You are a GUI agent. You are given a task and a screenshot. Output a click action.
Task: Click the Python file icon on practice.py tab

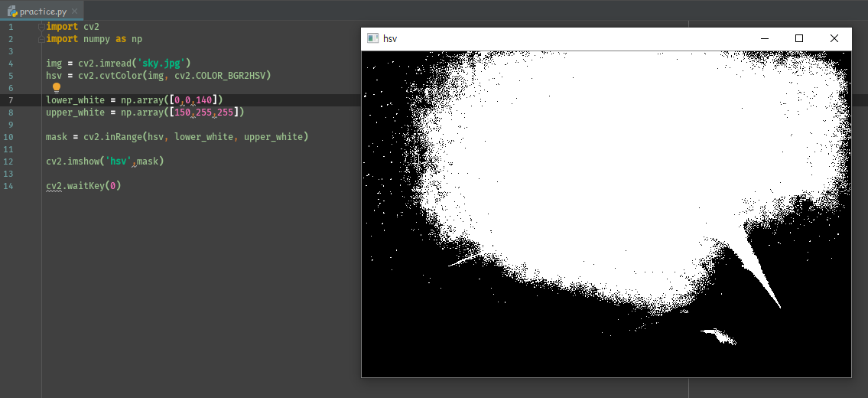pos(11,11)
